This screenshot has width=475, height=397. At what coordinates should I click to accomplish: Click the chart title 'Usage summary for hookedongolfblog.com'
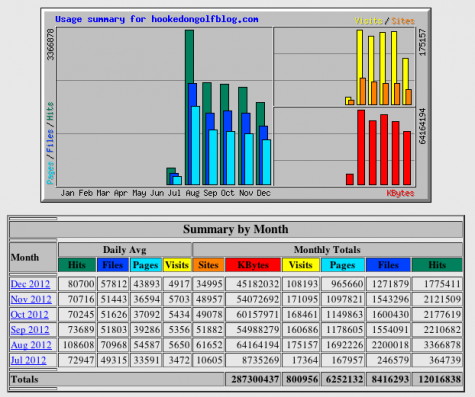point(157,19)
